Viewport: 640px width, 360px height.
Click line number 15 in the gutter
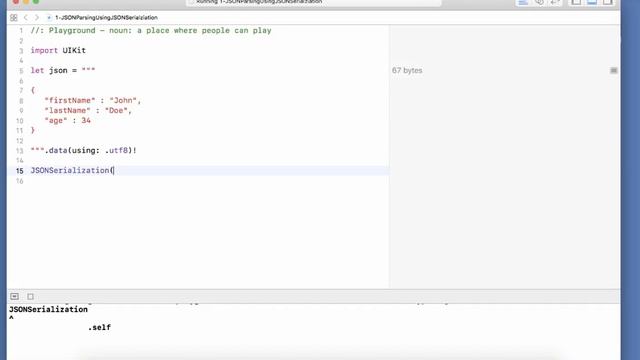tap(20, 171)
